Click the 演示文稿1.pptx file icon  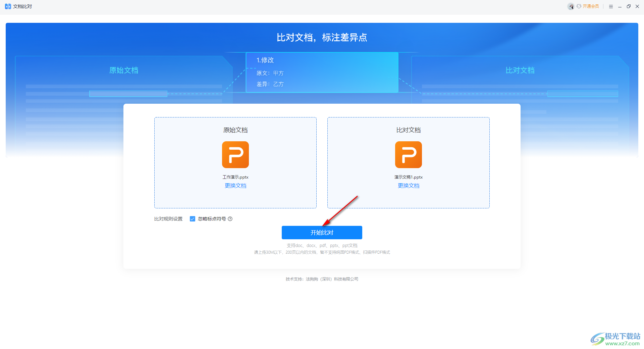click(409, 155)
